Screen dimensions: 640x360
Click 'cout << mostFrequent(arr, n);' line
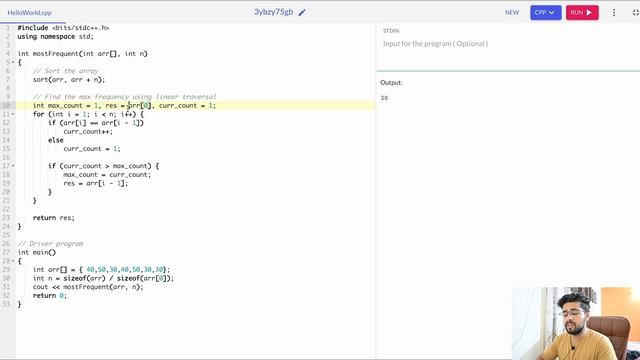(88, 287)
